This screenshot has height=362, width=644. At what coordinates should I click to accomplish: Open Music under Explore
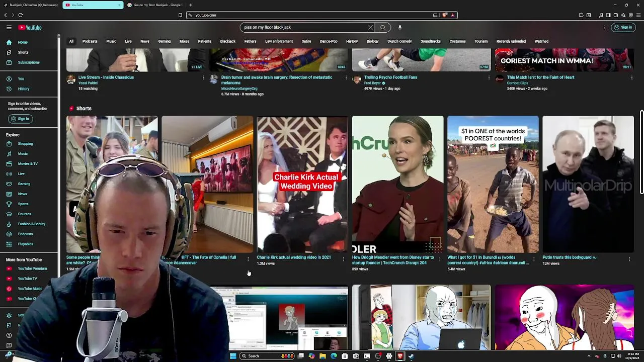tap(29, 153)
